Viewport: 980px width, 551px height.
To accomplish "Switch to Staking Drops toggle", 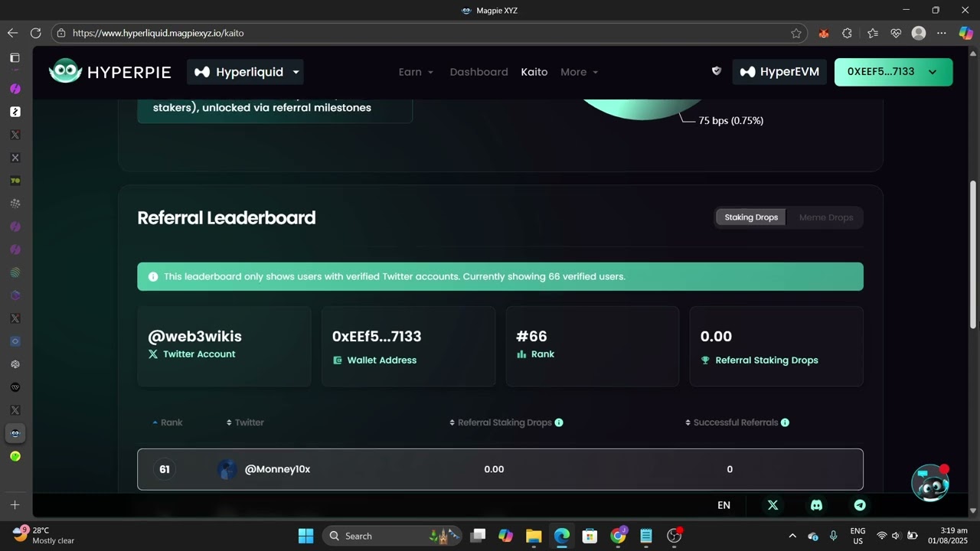I will [x=751, y=217].
